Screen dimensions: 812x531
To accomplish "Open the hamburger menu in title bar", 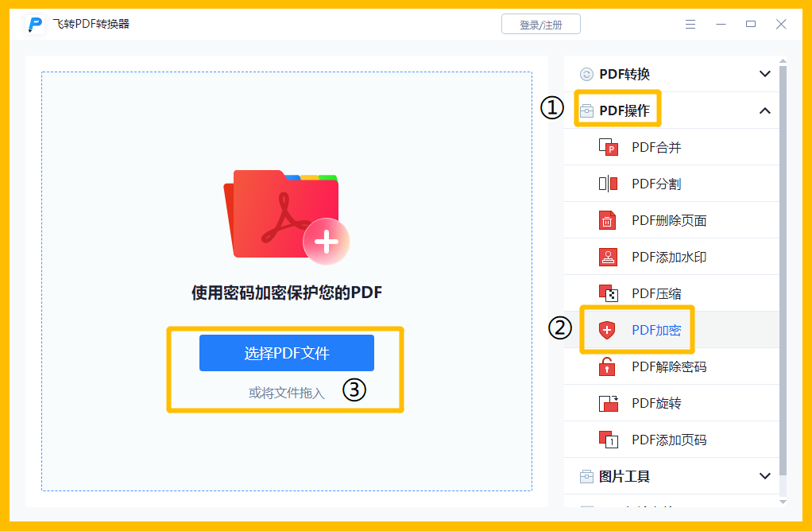I will pyautogui.click(x=690, y=25).
